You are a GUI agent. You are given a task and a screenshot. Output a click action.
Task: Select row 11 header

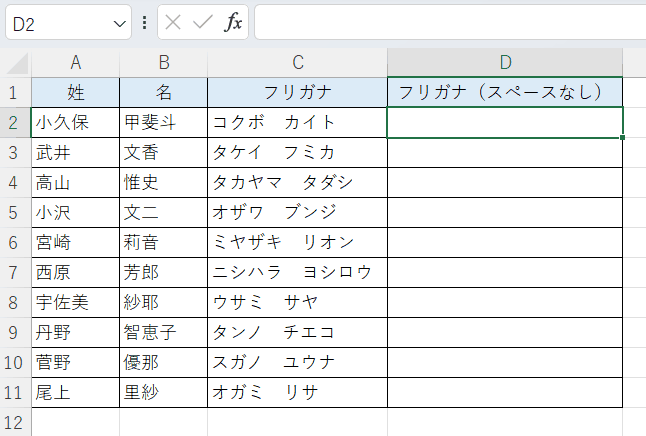tap(15, 393)
